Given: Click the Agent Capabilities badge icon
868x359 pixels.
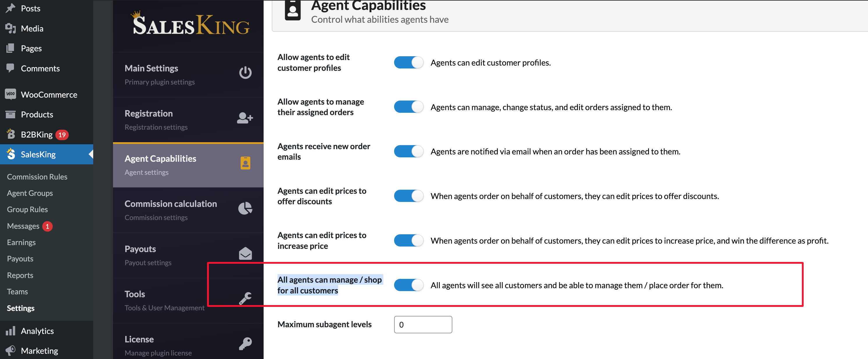Looking at the screenshot, I should (245, 163).
